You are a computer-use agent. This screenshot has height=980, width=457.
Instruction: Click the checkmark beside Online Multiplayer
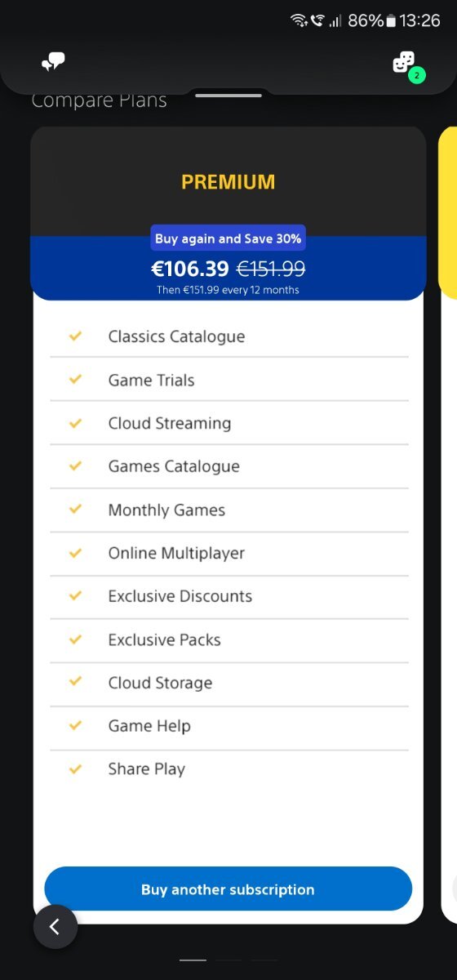point(76,552)
